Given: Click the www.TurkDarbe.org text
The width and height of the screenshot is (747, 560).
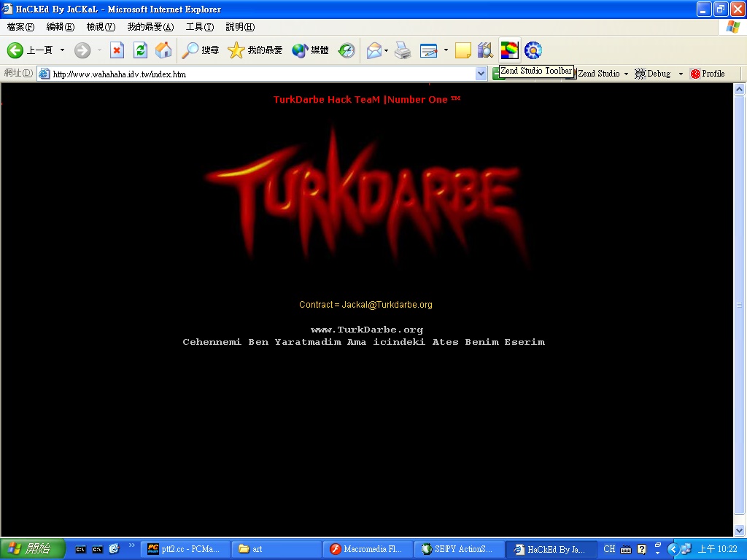Looking at the screenshot, I should pos(367,330).
